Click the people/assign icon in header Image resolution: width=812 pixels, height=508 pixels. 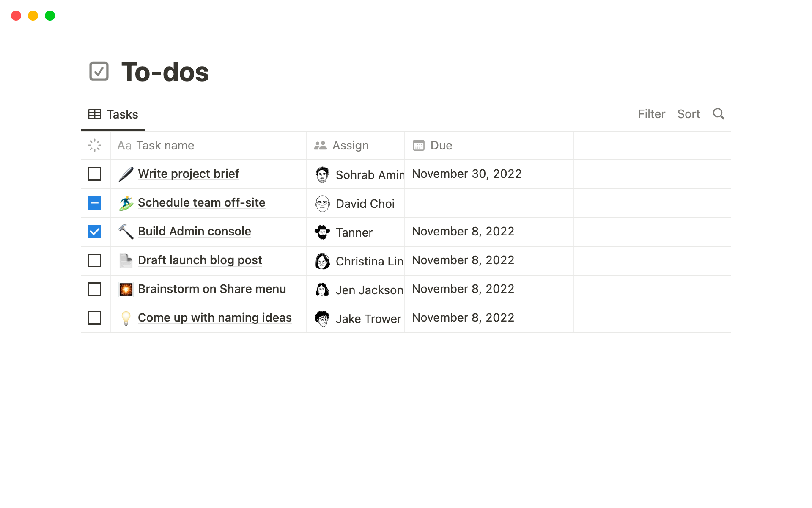(x=321, y=144)
